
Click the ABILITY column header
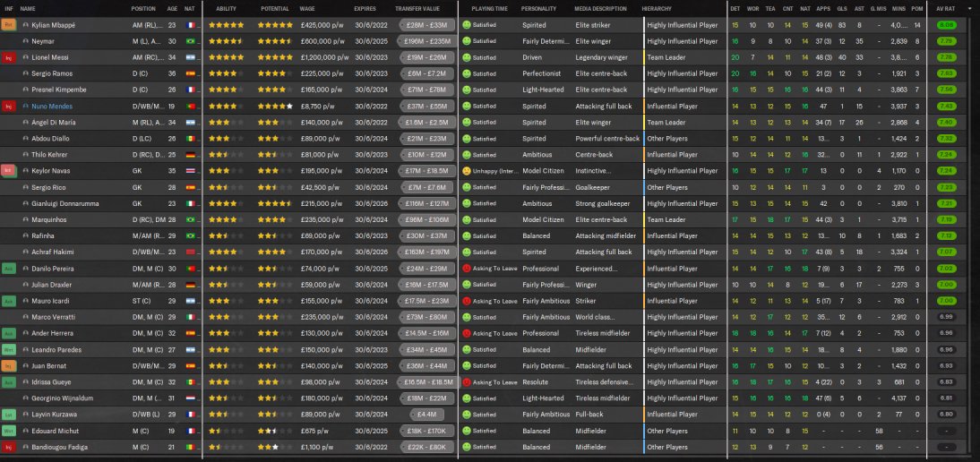(226, 9)
